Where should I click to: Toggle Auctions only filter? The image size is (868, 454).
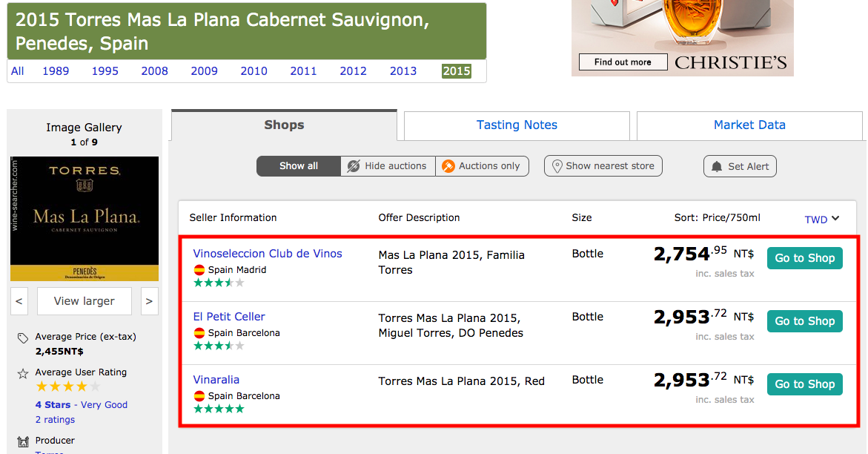482,166
